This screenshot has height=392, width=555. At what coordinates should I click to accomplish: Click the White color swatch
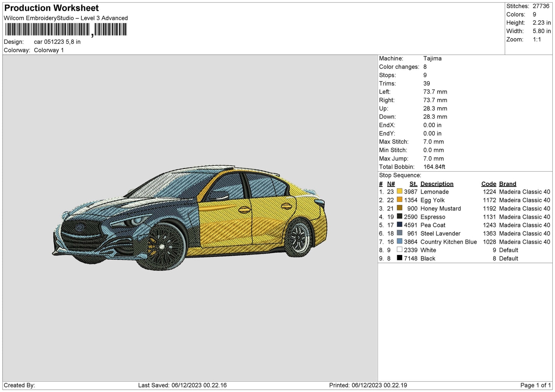[399, 250]
